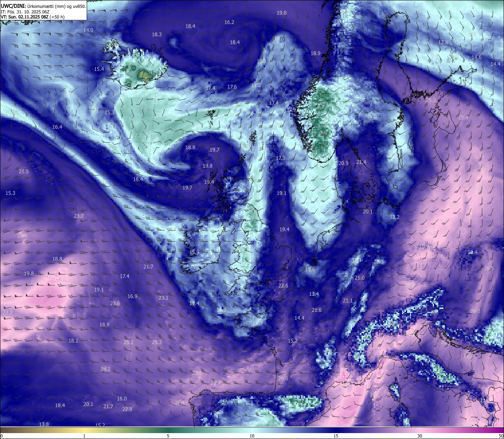Click the 18.0 value on the map
Screen dimensions: 504x439
[122, 399]
